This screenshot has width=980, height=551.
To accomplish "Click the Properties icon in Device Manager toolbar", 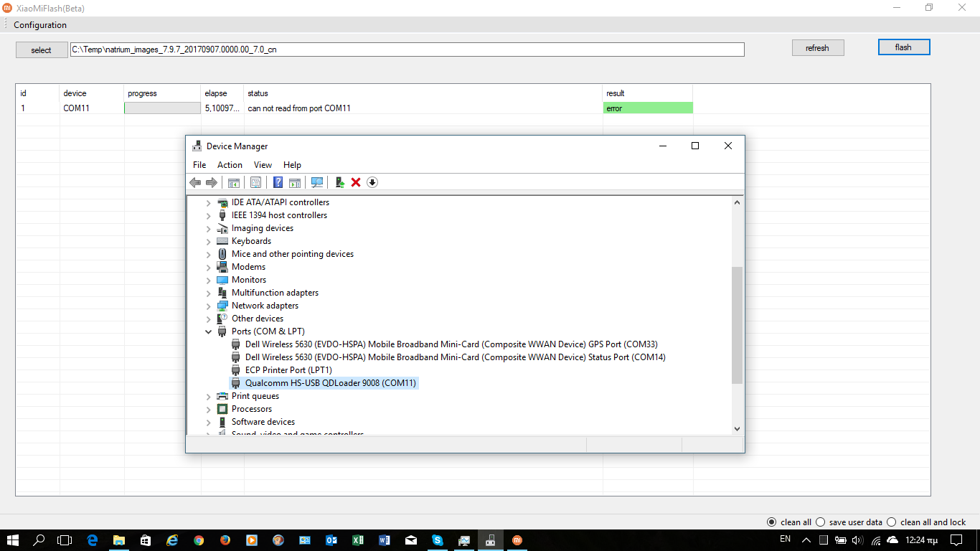I will point(255,182).
